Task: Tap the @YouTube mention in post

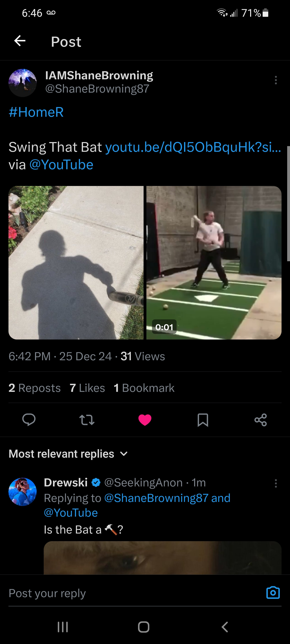Action: (x=61, y=165)
